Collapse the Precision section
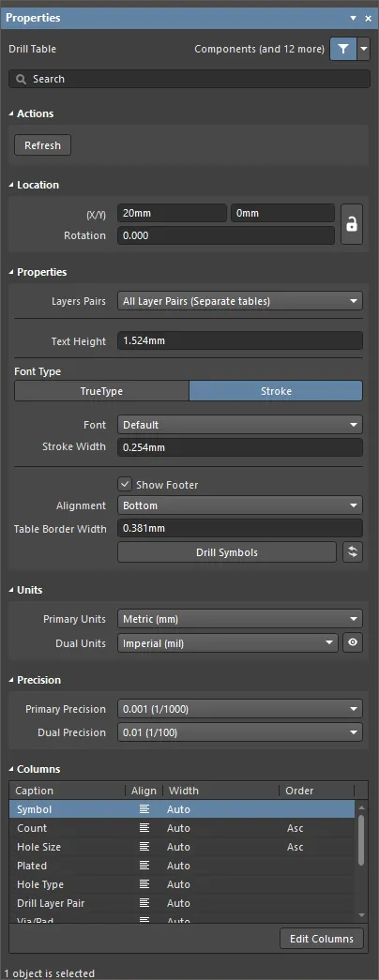 [x=12, y=680]
